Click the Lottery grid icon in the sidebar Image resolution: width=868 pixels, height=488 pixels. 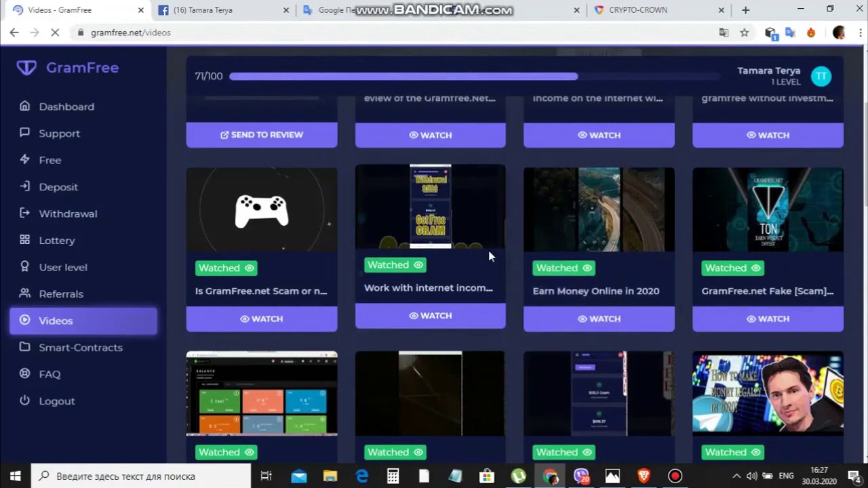pos(25,240)
